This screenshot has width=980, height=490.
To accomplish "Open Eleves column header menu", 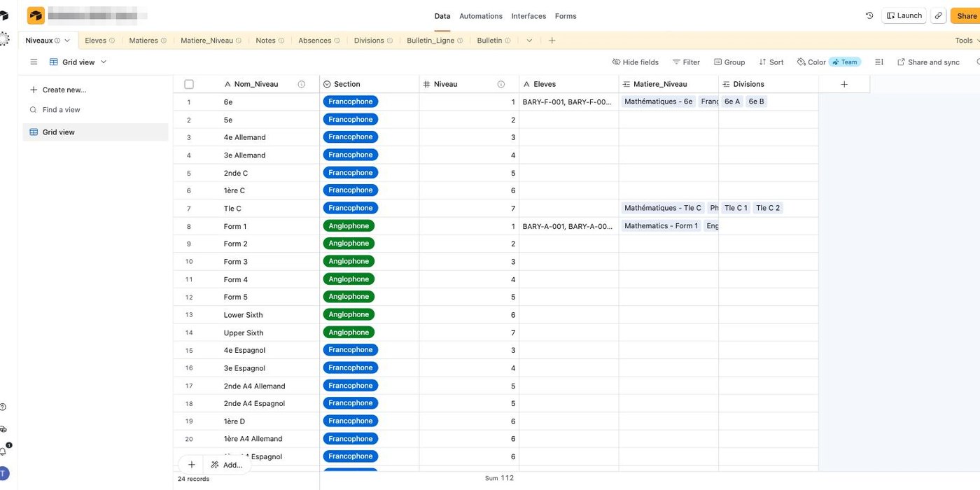I will [569, 84].
